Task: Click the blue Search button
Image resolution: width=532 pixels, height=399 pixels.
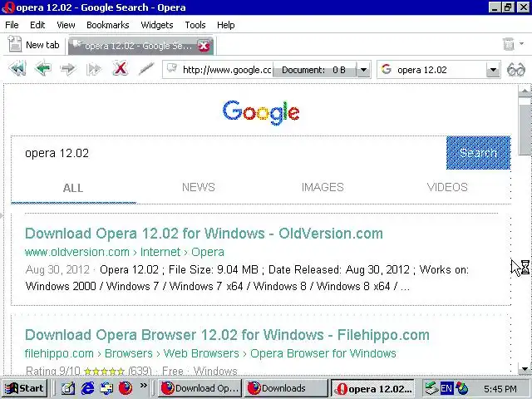Action: [479, 153]
